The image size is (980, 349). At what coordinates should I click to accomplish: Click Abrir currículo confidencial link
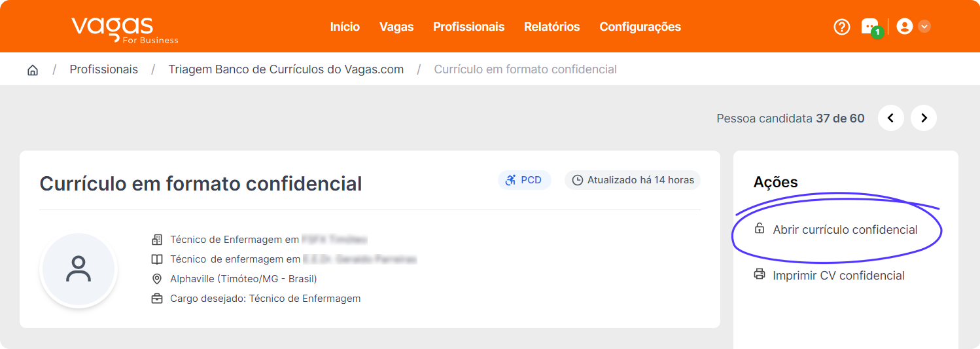[x=845, y=230]
